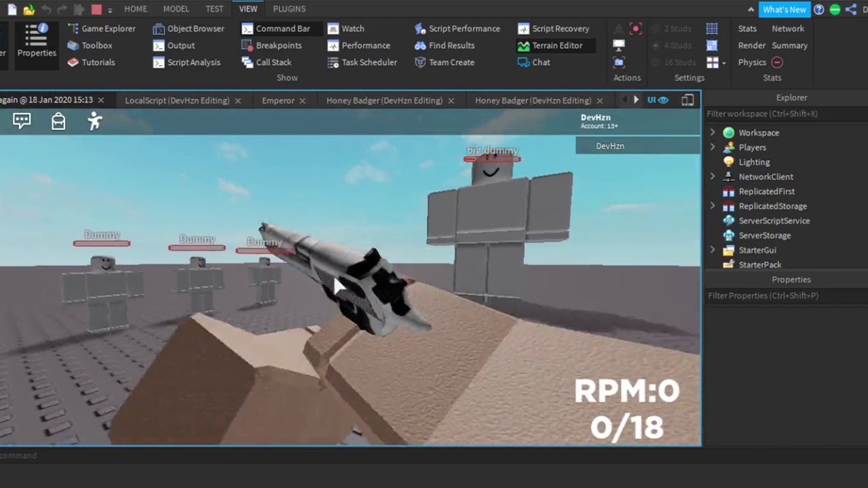Select the 4 Studs grid option
868x488 pixels.
click(671, 45)
